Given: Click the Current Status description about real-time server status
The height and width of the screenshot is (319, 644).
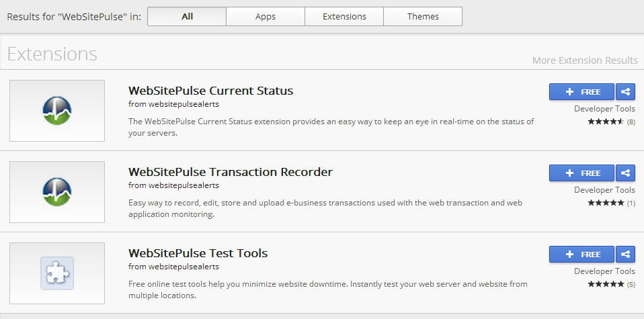Looking at the screenshot, I should pos(331,128).
